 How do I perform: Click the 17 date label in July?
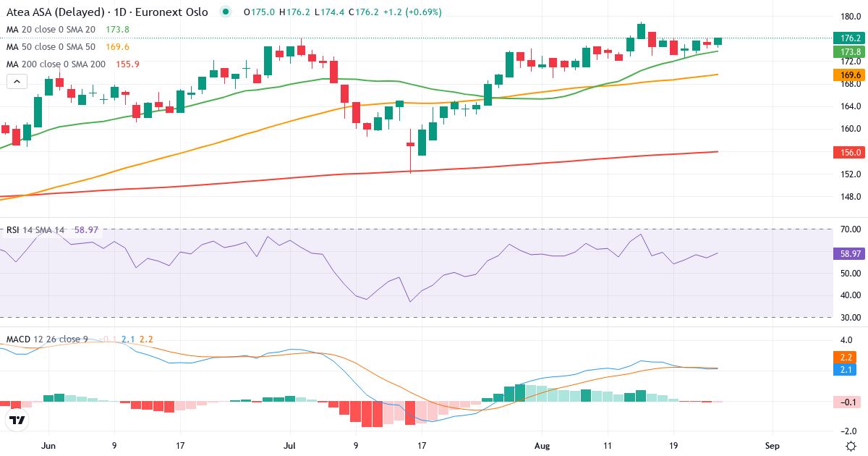[x=422, y=445]
